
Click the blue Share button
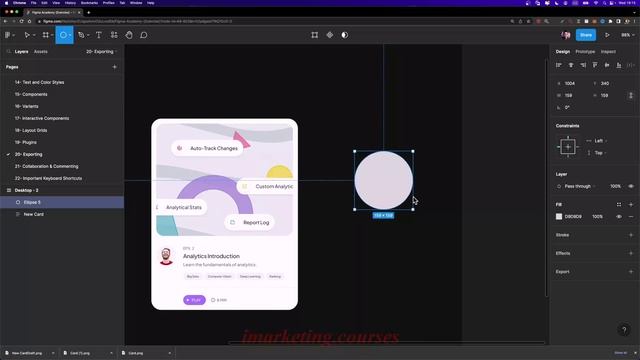[586, 35]
